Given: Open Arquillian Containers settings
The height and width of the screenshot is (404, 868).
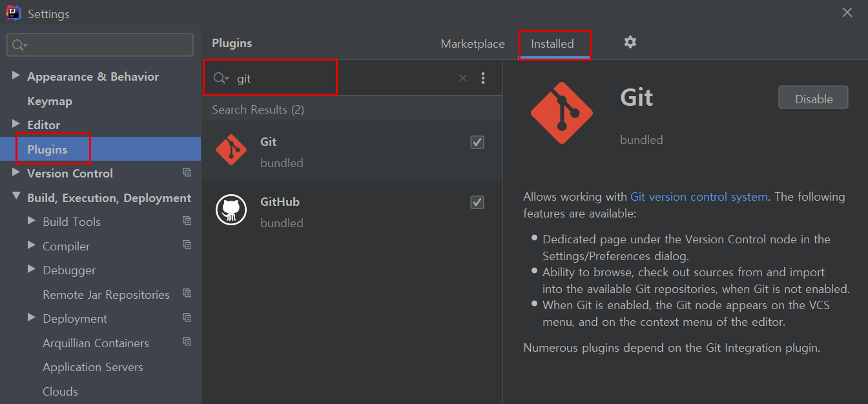Looking at the screenshot, I should point(96,343).
